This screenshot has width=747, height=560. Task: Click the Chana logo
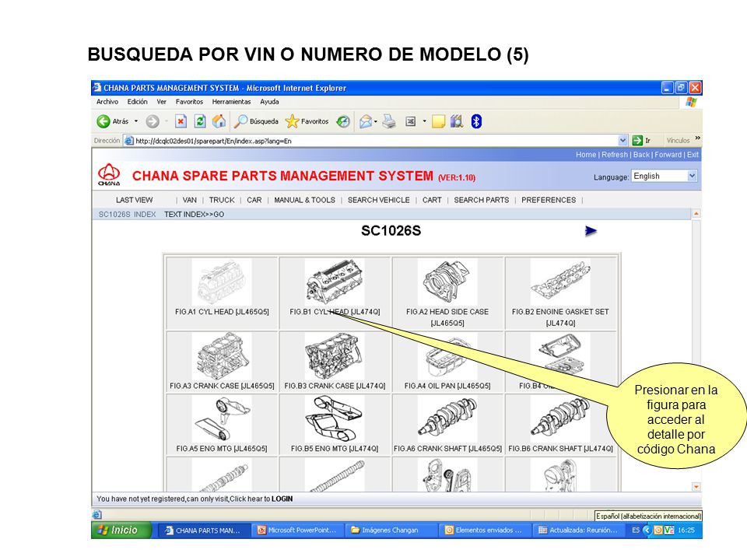coord(109,175)
